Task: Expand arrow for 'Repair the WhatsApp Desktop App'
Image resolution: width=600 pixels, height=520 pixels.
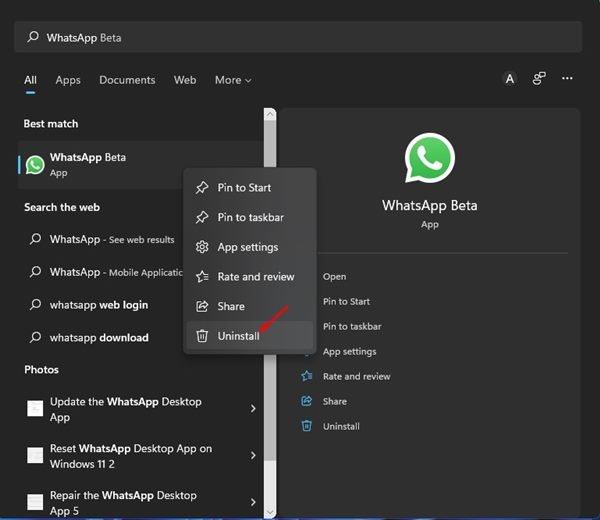Action: (x=253, y=502)
